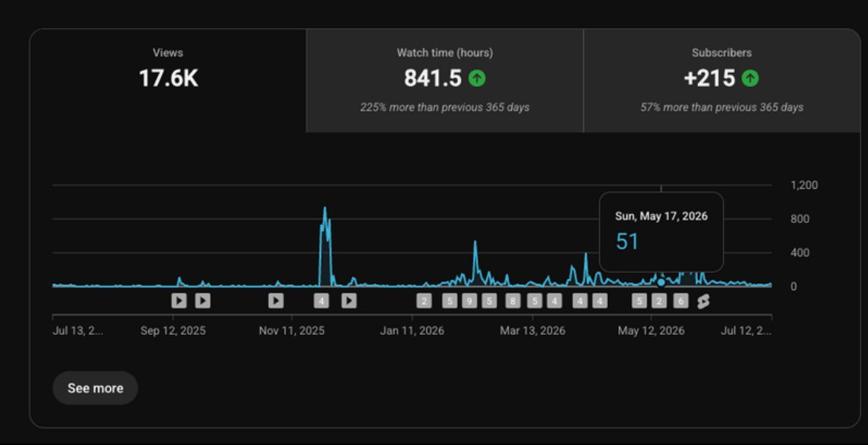
Task: Open the Shorts upload marker on the timeline
Action: [703, 301]
